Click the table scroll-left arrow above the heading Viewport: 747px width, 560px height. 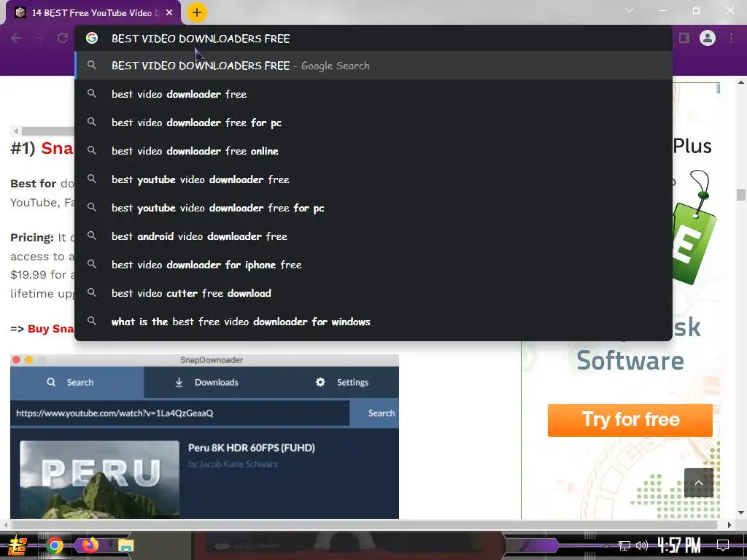pyautogui.click(x=16, y=131)
